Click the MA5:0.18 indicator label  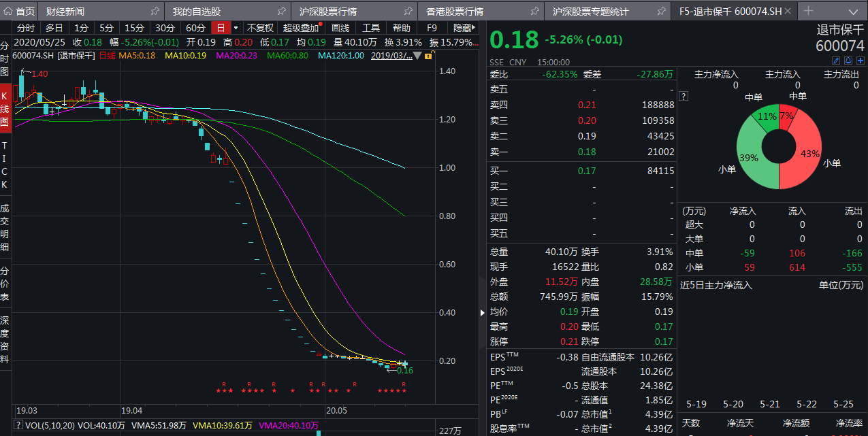point(137,56)
